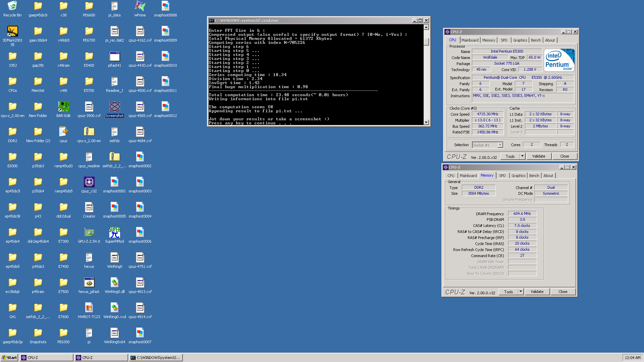
Task: Click the Start button on taskbar
Action: coord(9,358)
